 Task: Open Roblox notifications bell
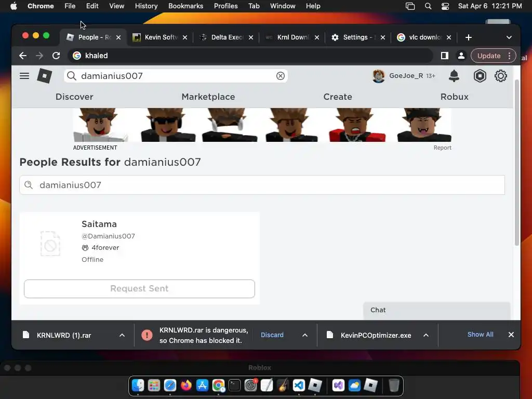point(454,76)
